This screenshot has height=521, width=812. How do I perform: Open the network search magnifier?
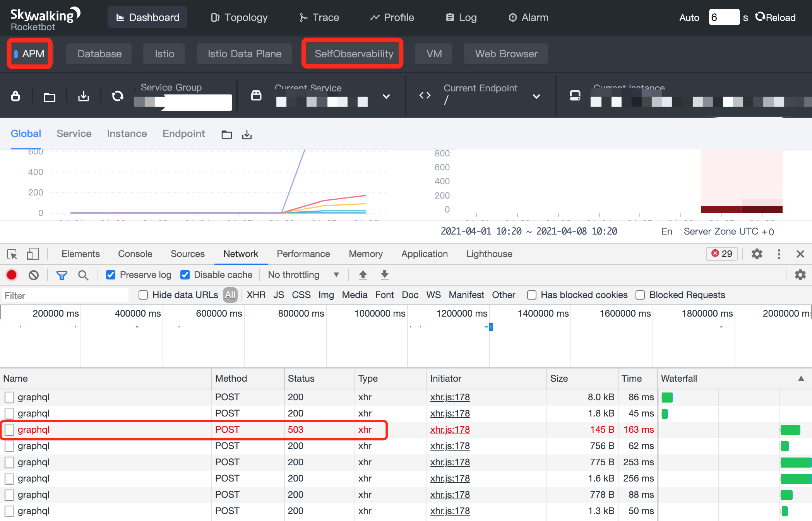point(83,275)
